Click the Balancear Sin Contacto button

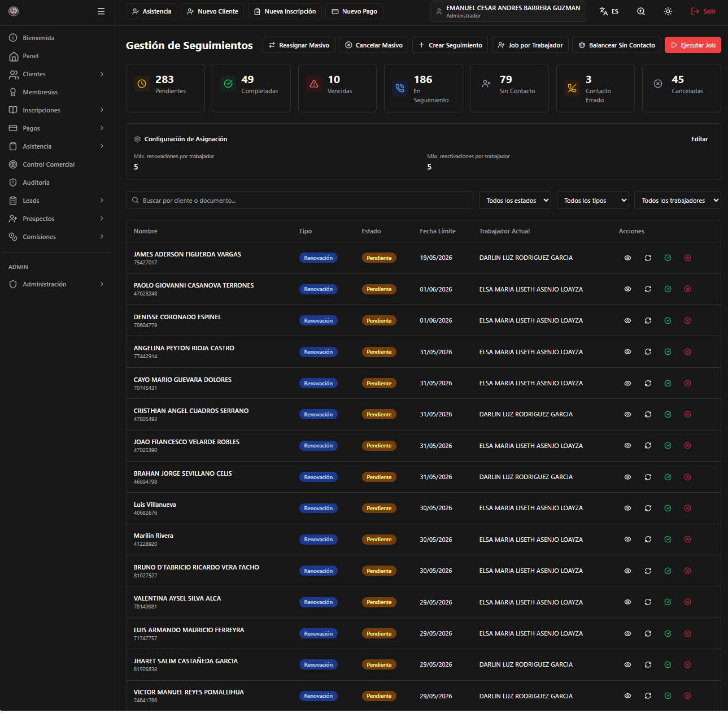617,45
